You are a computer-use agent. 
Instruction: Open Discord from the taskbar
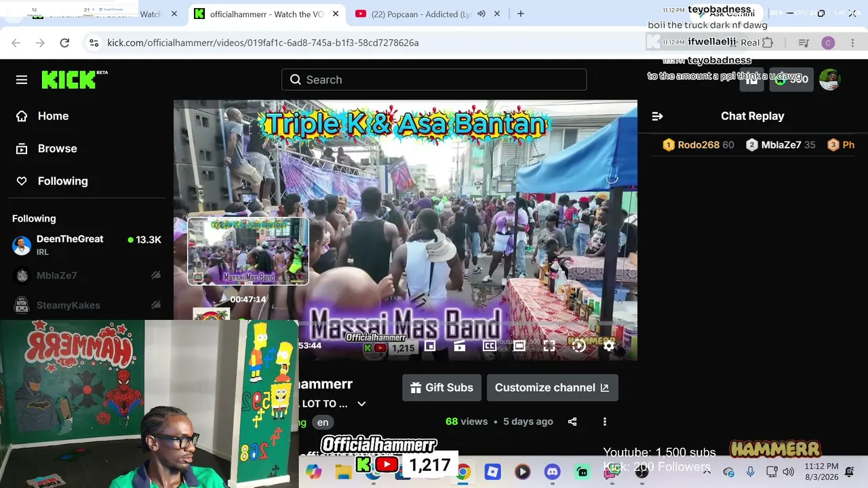coord(552,472)
